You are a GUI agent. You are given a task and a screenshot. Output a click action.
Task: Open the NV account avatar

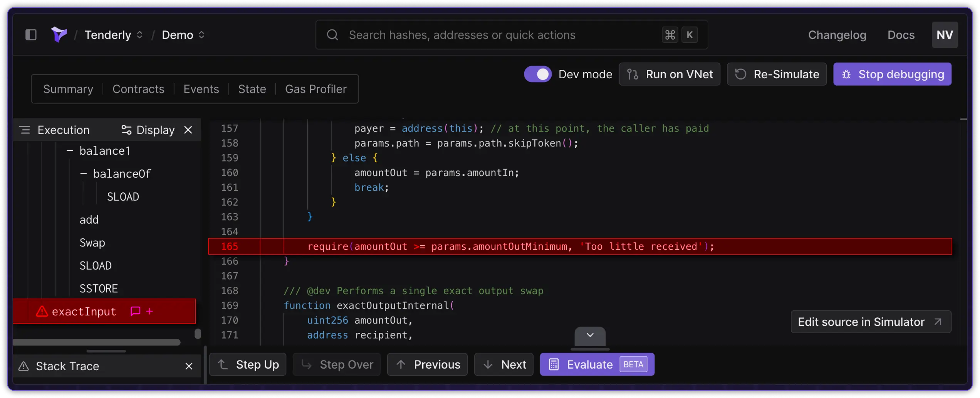click(945, 34)
